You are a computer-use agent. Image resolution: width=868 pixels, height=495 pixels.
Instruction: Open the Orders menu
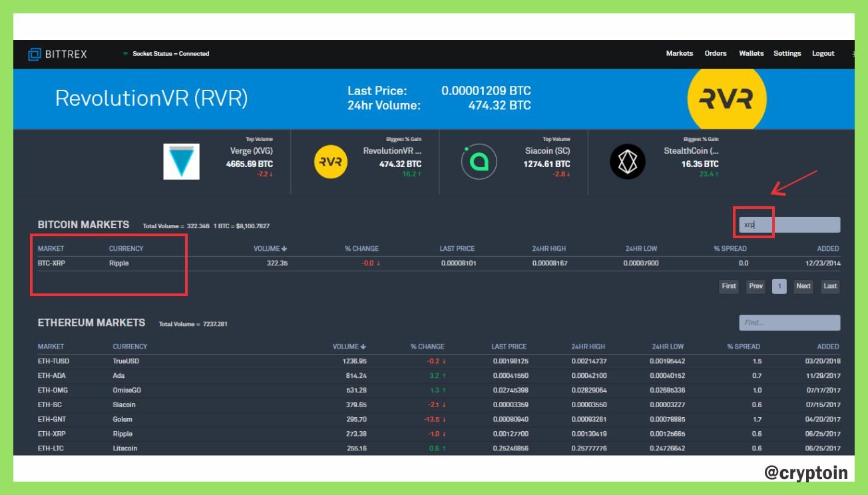click(x=716, y=53)
